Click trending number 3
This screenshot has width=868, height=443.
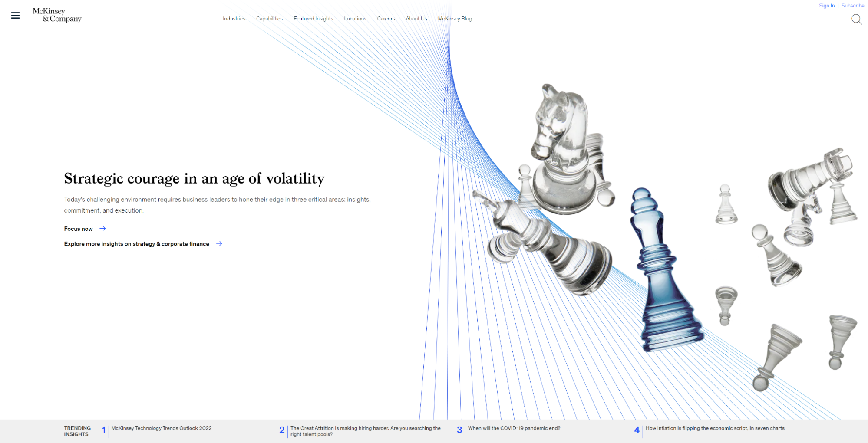pyautogui.click(x=459, y=430)
